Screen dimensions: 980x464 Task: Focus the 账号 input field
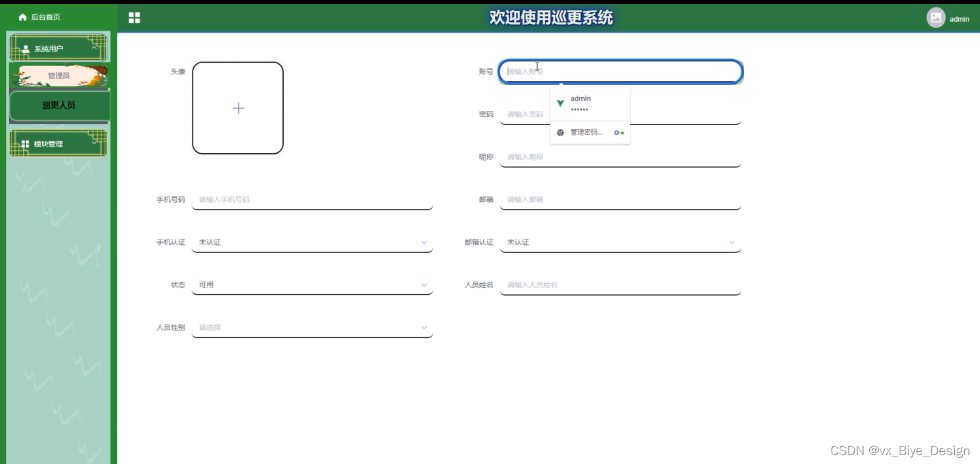pos(621,71)
